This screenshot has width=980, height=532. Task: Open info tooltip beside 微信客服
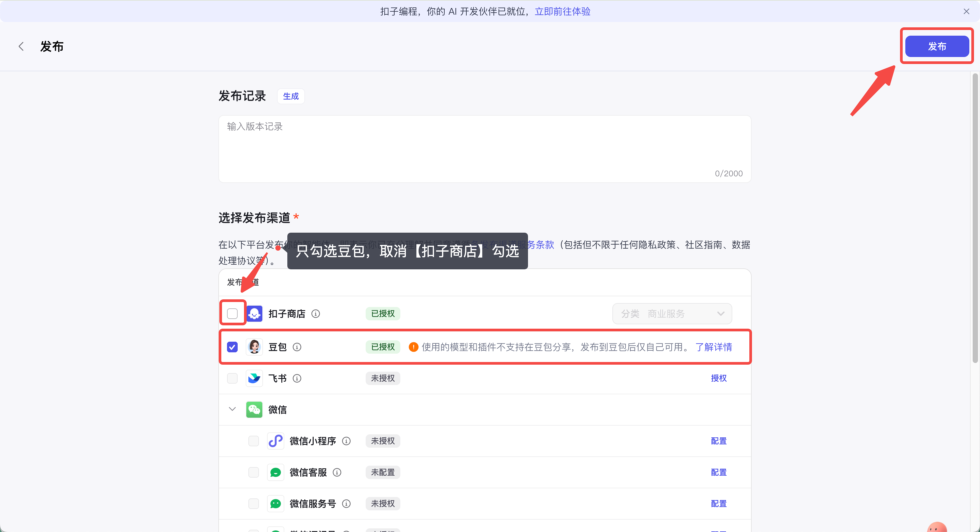point(337,472)
